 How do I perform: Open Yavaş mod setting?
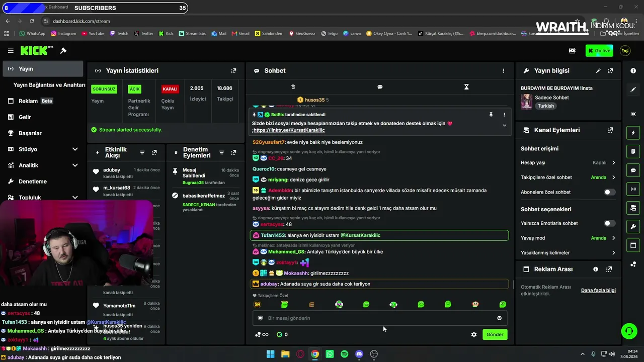(568, 238)
